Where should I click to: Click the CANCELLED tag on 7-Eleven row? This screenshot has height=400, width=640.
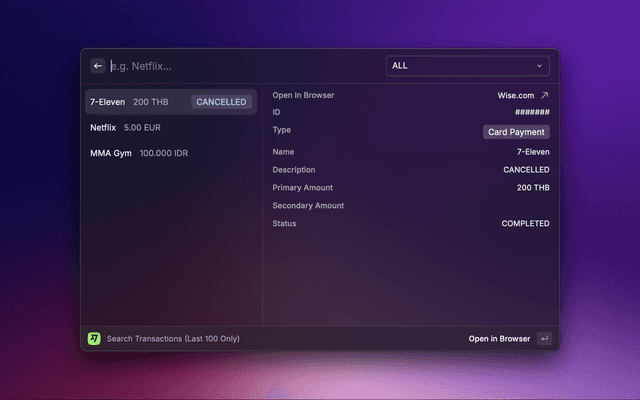coord(221,102)
